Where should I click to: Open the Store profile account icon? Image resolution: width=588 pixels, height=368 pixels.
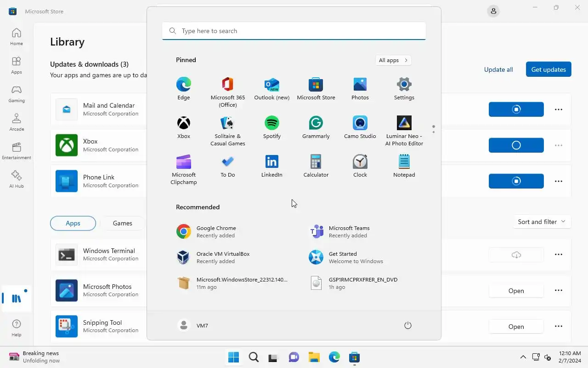pos(493,11)
